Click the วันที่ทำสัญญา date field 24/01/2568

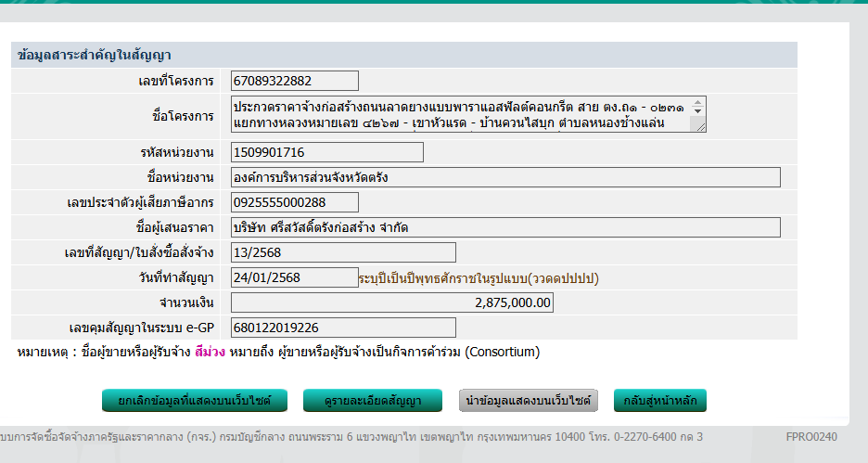pyautogui.click(x=293, y=277)
